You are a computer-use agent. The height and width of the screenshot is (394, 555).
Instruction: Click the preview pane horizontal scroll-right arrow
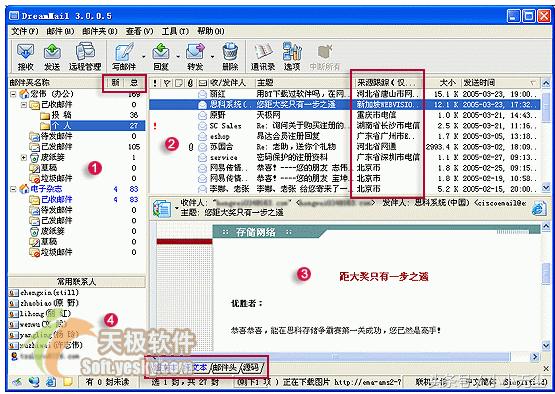pos(536,357)
